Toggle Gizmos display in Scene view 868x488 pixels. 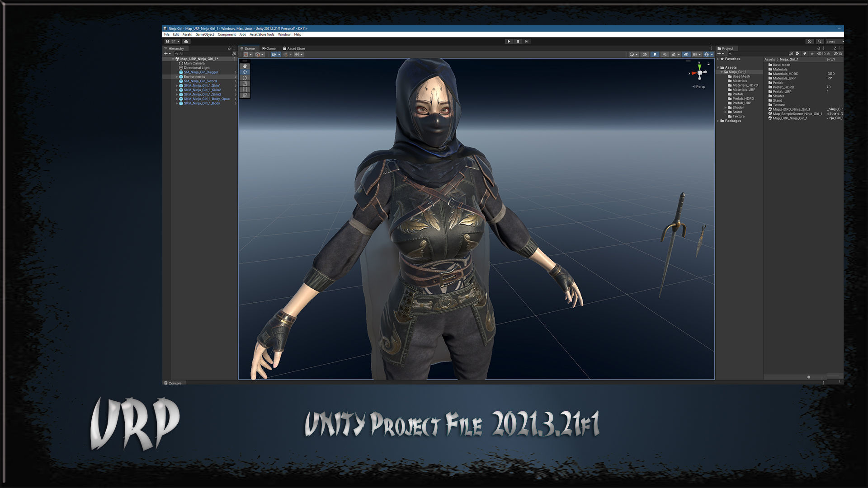click(707, 54)
